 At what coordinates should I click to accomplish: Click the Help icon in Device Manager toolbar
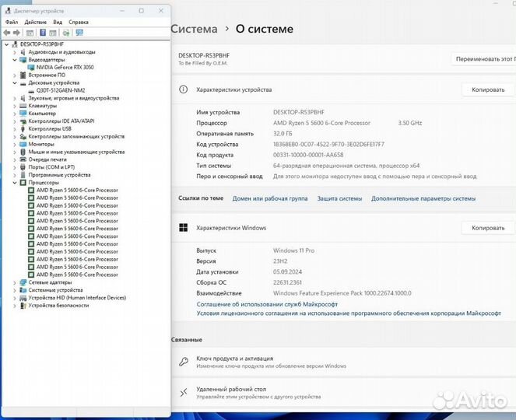coord(43,33)
